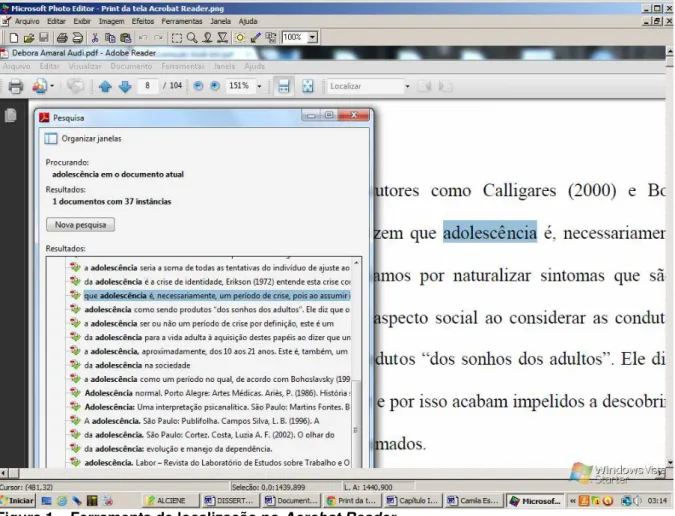Click the Print icon in Photo Editor toolbar
Viewport: 675px width, 516px height.
coord(62,38)
